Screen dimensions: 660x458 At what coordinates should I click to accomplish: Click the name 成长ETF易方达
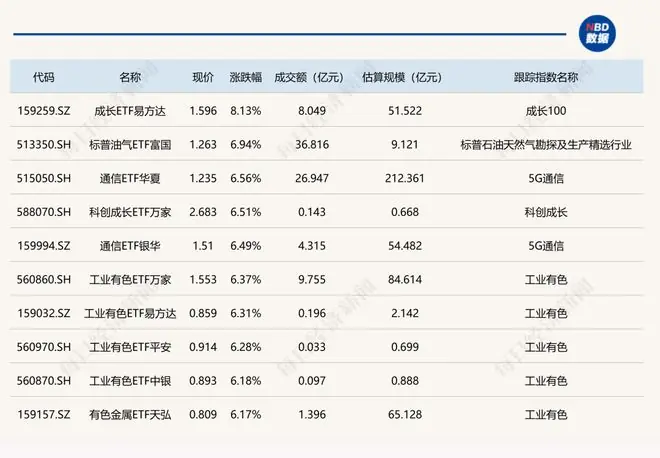pyautogui.click(x=130, y=111)
